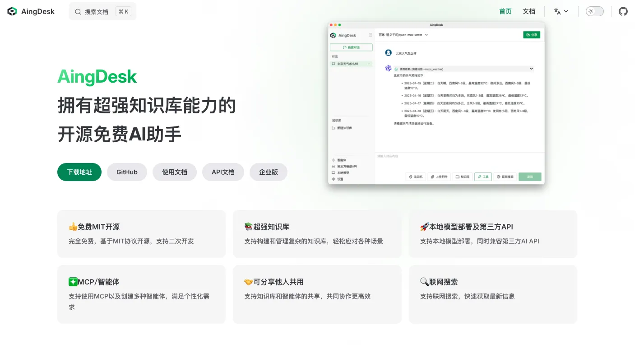The width and height of the screenshot is (644, 345).
Task: Click the 下载地址 download button
Action: [x=79, y=172]
